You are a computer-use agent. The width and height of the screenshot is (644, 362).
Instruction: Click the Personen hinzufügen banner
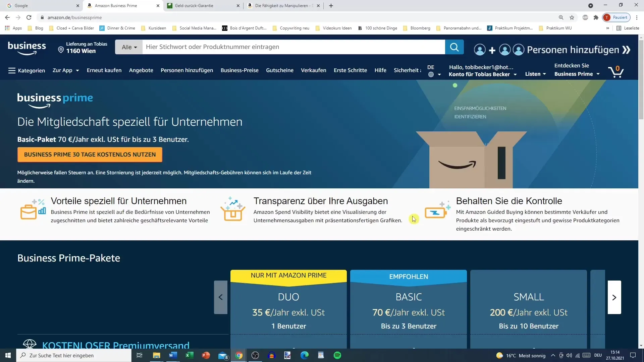[552, 50]
